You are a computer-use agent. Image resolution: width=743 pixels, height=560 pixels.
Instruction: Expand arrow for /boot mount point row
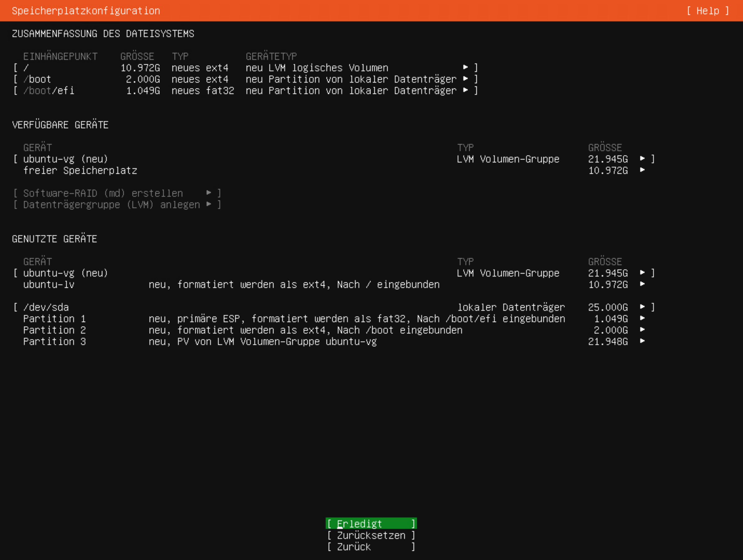click(466, 79)
